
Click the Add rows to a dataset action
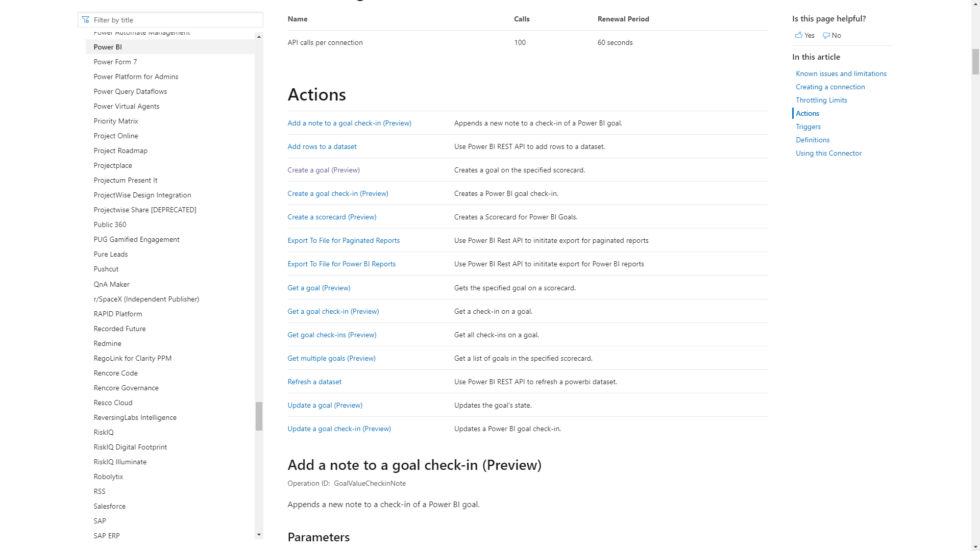tap(322, 146)
